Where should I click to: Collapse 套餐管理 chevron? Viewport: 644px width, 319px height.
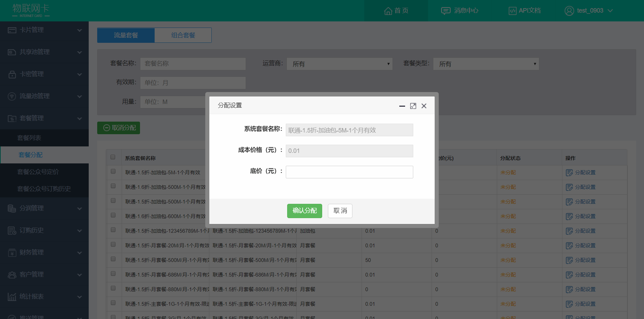click(x=80, y=119)
